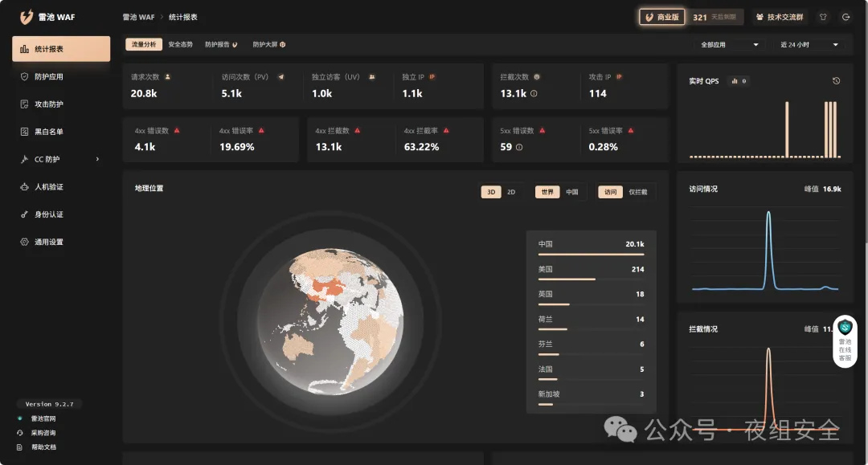The height and width of the screenshot is (465, 868).
Task: Click the info icon next to 13.1k 拦截次数
Action: [x=534, y=93]
